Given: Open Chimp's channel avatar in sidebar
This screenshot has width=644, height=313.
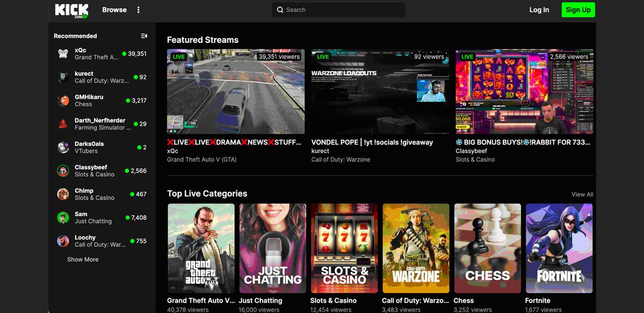Looking at the screenshot, I should (63, 194).
